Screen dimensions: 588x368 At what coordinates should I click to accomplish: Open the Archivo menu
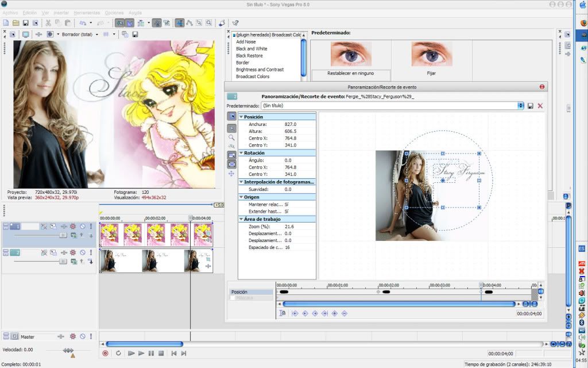pyautogui.click(x=10, y=13)
